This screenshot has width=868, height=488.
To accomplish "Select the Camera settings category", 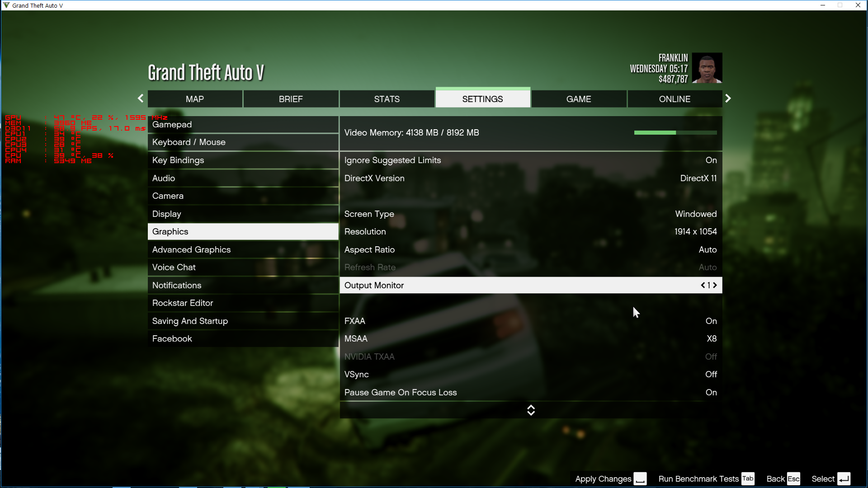I will pyautogui.click(x=243, y=196).
